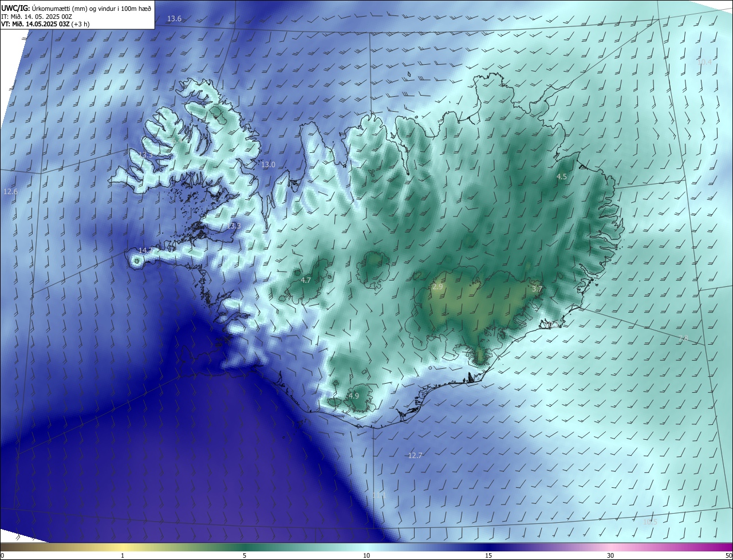Click the 12.6 value label at the western edge
Screen dimensions: 733x560
pos(10,192)
